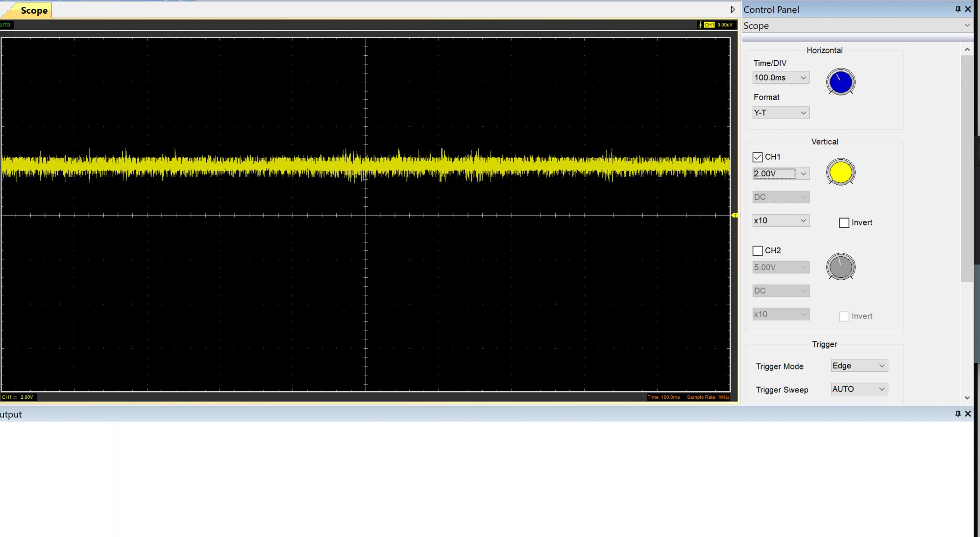Close the Output panel
Viewport: 980px width, 537px height.
tap(968, 414)
